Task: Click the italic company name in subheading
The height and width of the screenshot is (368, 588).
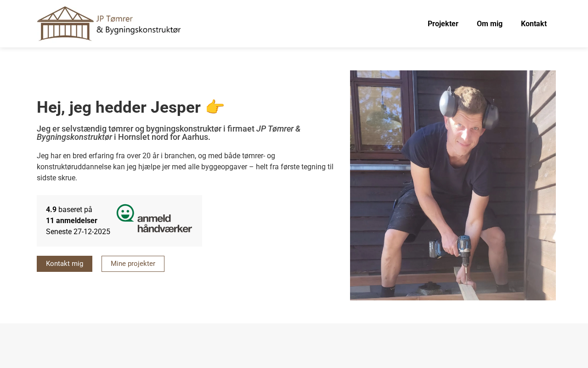Action: 169,133
